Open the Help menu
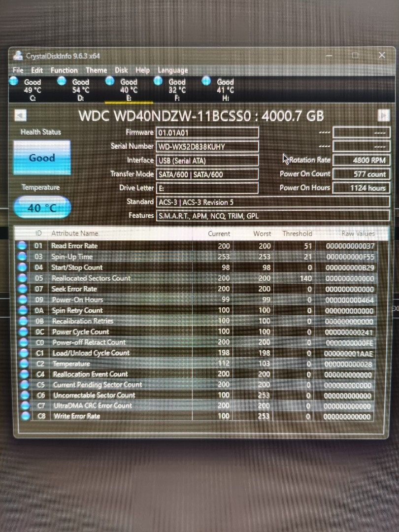The height and width of the screenshot is (532, 399). [x=142, y=70]
